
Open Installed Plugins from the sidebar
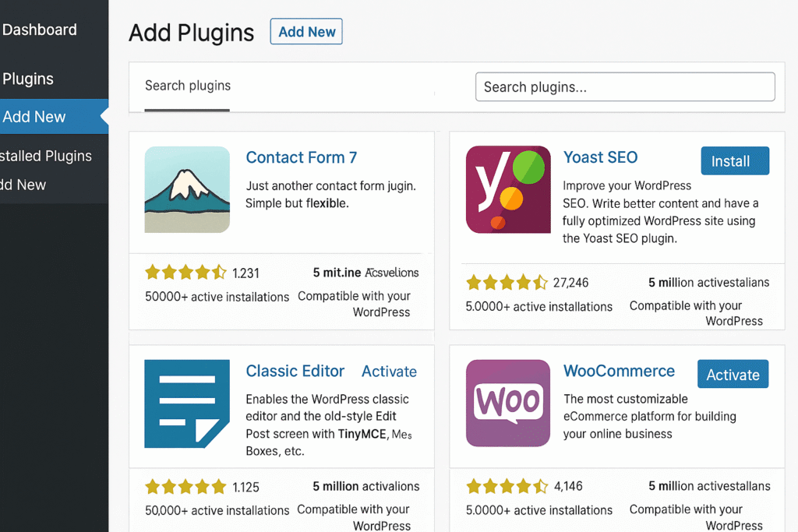45,156
